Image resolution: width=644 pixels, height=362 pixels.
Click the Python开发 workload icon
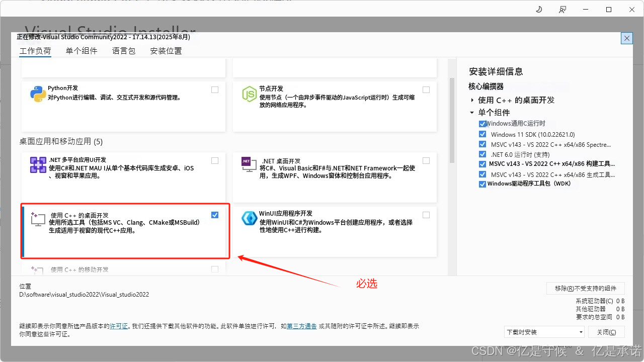point(38,94)
